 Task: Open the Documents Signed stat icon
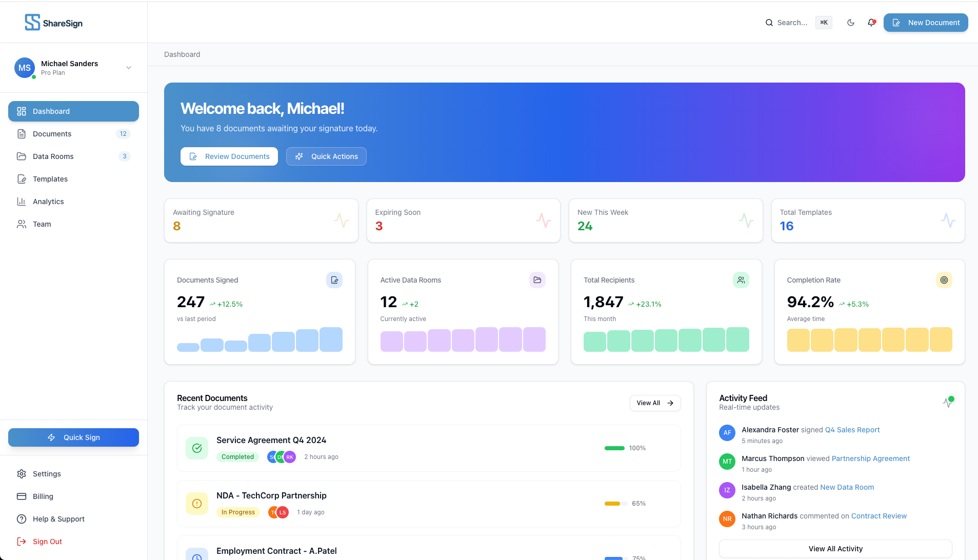pyautogui.click(x=334, y=280)
